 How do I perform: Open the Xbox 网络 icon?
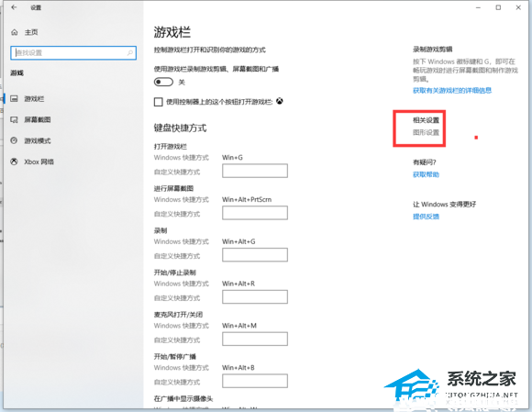(14, 161)
